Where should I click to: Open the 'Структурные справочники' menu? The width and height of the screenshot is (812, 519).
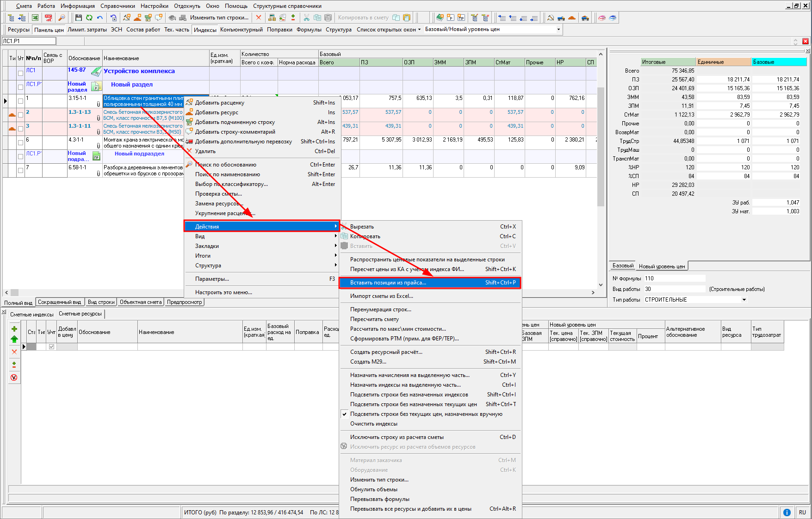[287, 6]
